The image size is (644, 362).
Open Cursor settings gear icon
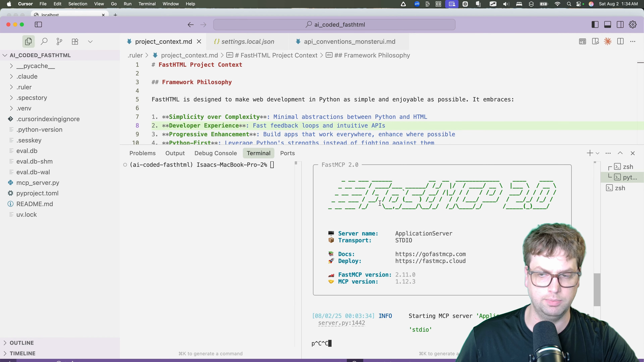click(633, 24)
